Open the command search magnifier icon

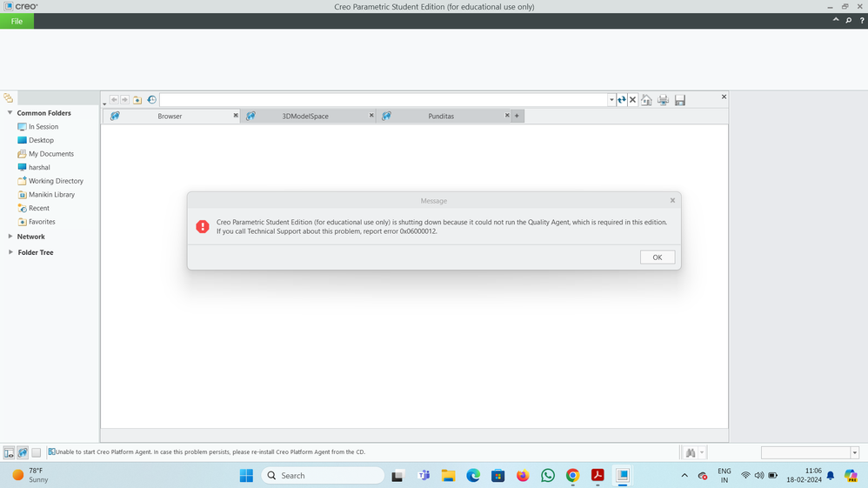point(849,21)
